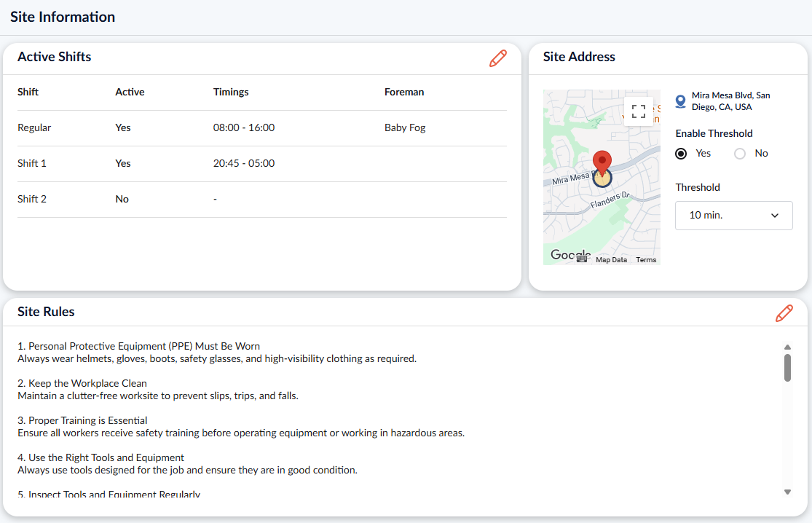Click the Site Address heading
Image resolution: width=812 pixels, height=523 pixels.
tap(579, 57)
